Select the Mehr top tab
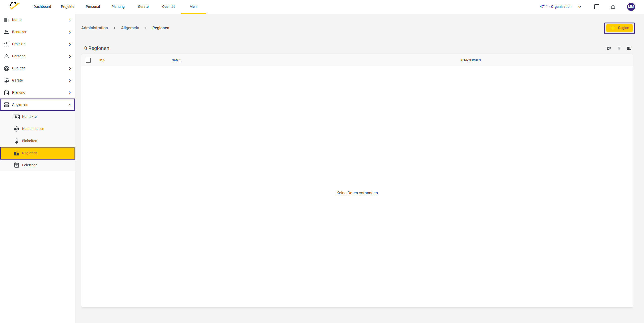 pyautogui.click(x=194, y=7)
